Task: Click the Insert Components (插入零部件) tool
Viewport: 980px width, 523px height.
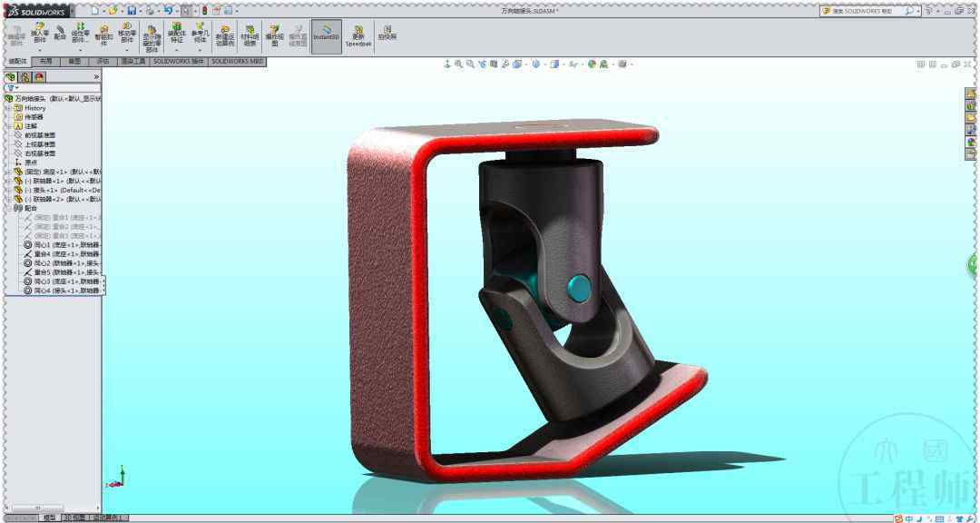Action: [40, 34]
